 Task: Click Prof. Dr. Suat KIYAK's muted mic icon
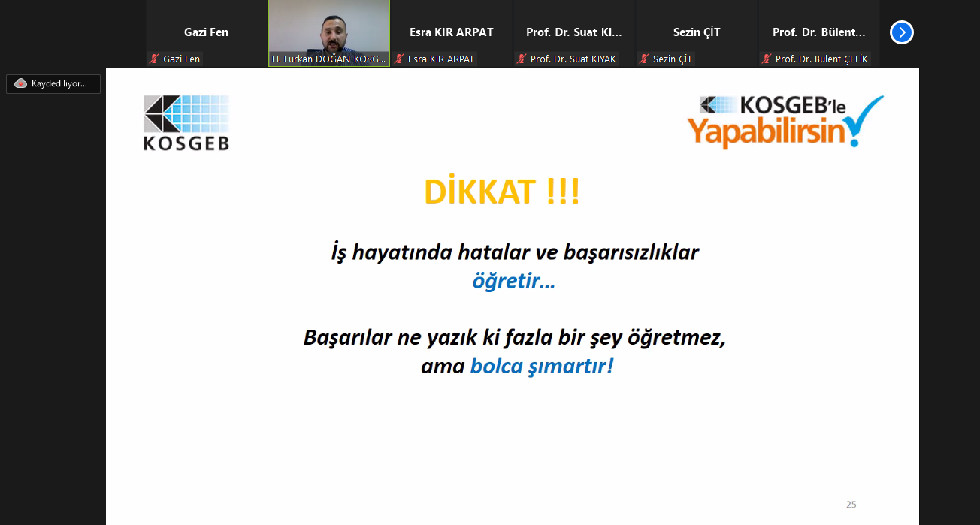(x=522, y=59)
